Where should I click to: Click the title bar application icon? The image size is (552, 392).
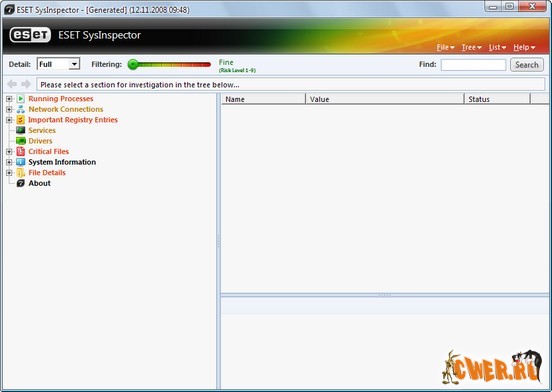9,10
